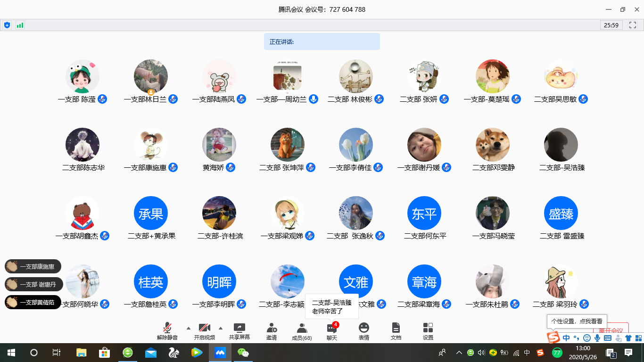Open the 邀请 invite option
Viewport: 644px width, 362px height.
[272, 331]
